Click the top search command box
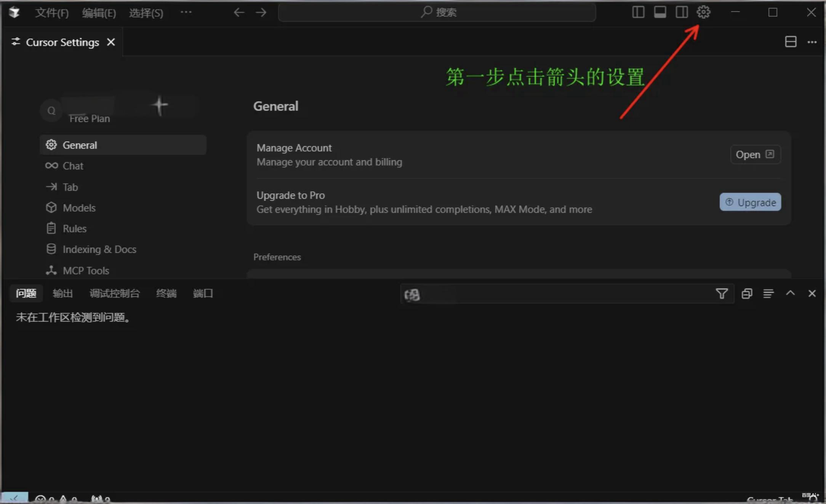826x504 pixels. [437, 13]
